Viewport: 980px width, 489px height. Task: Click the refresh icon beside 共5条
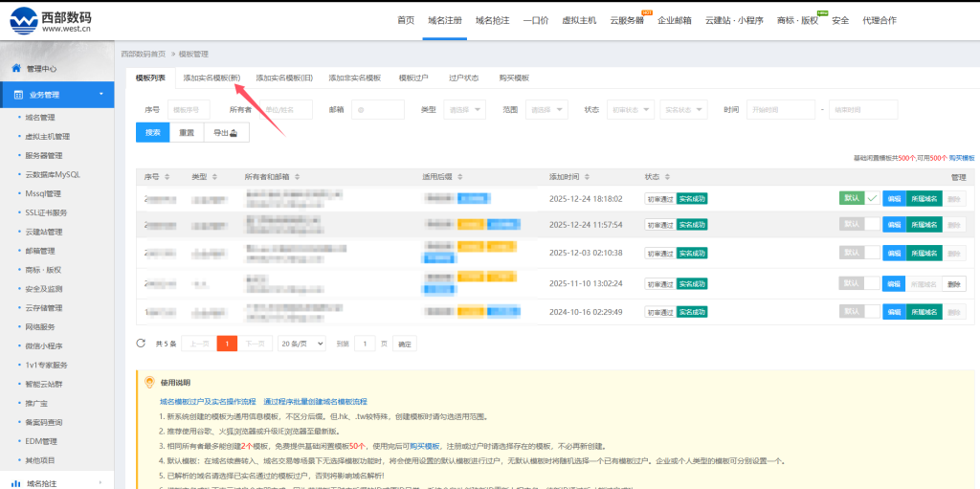142,344
